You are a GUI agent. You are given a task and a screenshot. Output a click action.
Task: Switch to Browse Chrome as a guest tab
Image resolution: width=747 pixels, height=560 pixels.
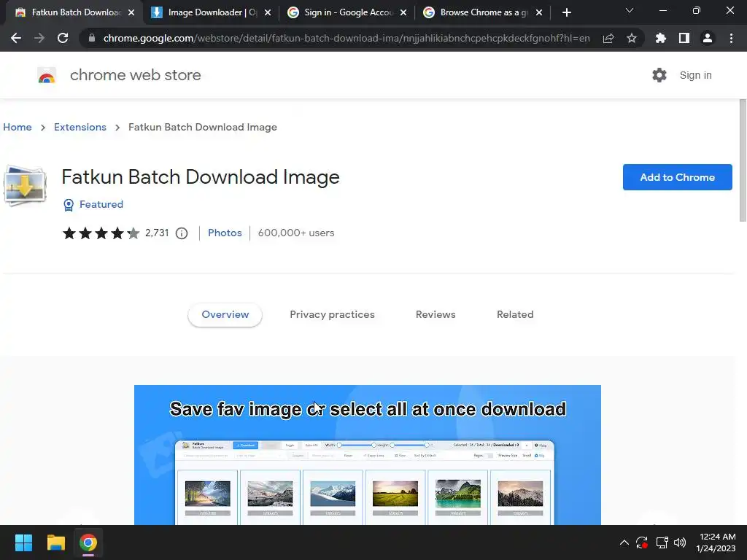[483, 12]
